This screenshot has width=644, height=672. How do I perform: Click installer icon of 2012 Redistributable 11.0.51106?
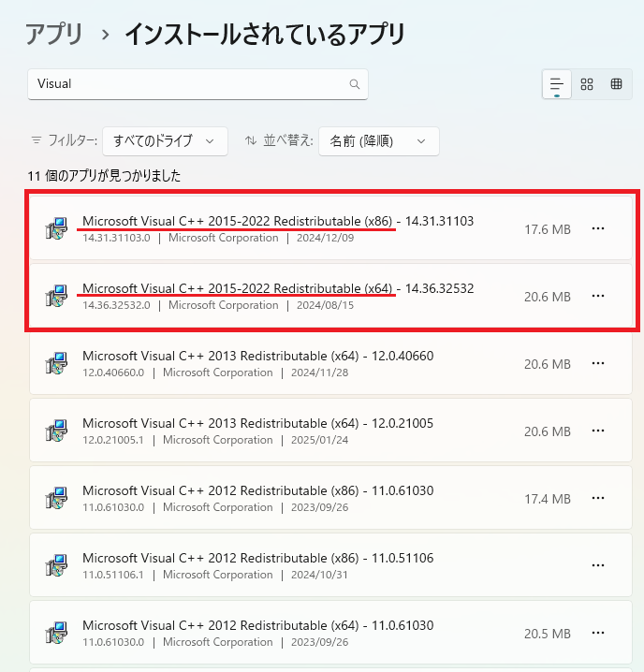(56, 565)
